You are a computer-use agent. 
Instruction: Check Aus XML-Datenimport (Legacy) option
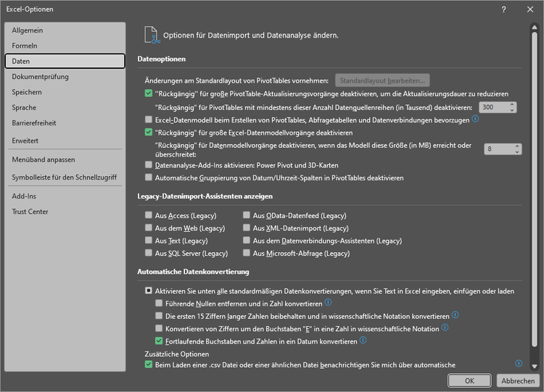tap(247, 228)
